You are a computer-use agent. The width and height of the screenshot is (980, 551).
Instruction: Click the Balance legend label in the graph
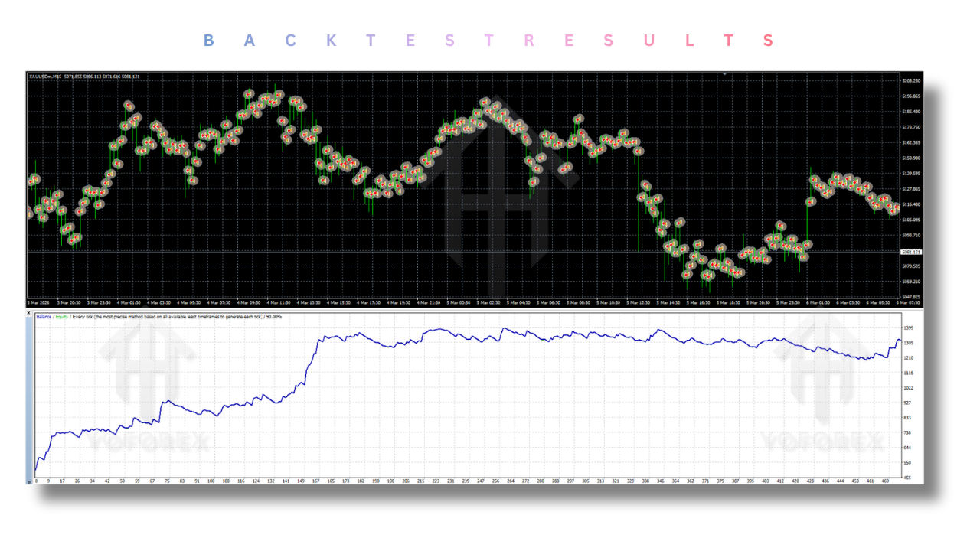[x=44, y=316]
